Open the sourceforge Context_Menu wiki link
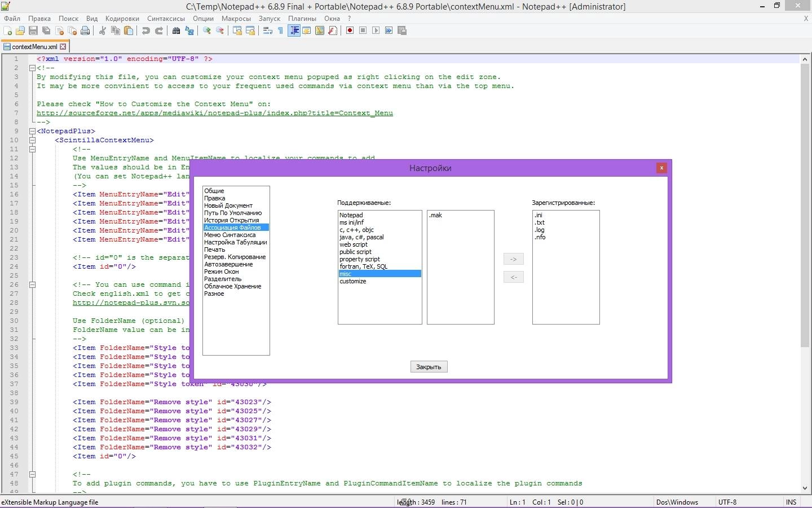Image resolution: width=812 pixels, height=508 pixels. (x=215, y=113)
